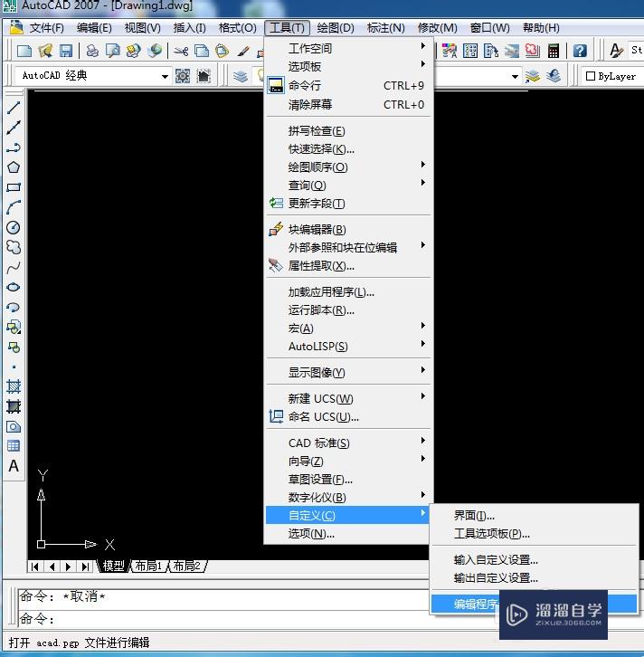Expand the 绘图顺序(O) submenu

348,167
